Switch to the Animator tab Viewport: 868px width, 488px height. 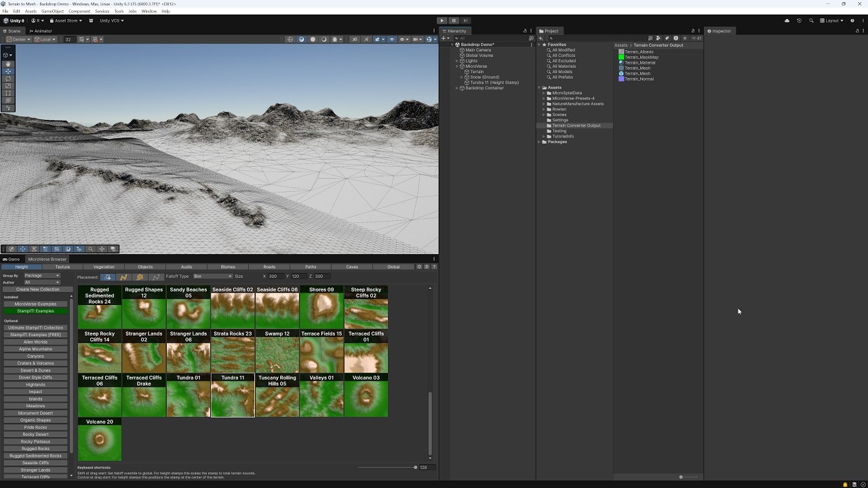tap(41, 30)
